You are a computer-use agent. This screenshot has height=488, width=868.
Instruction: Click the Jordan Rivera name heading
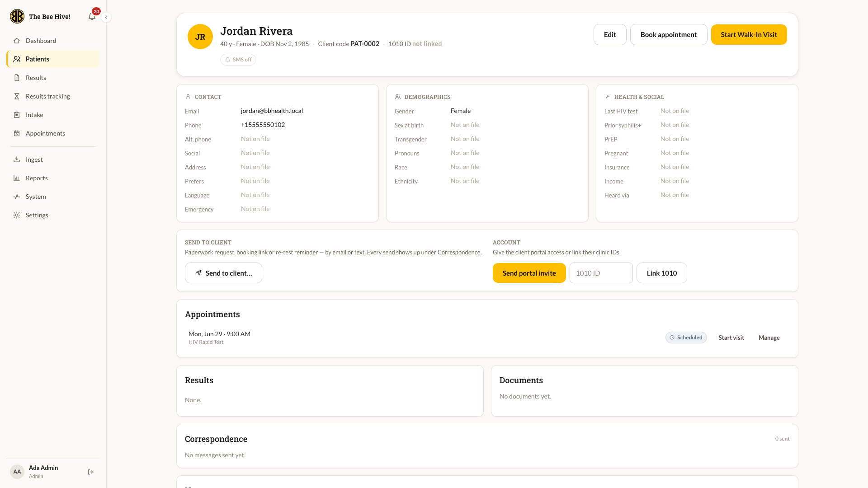tap(256, 31)
